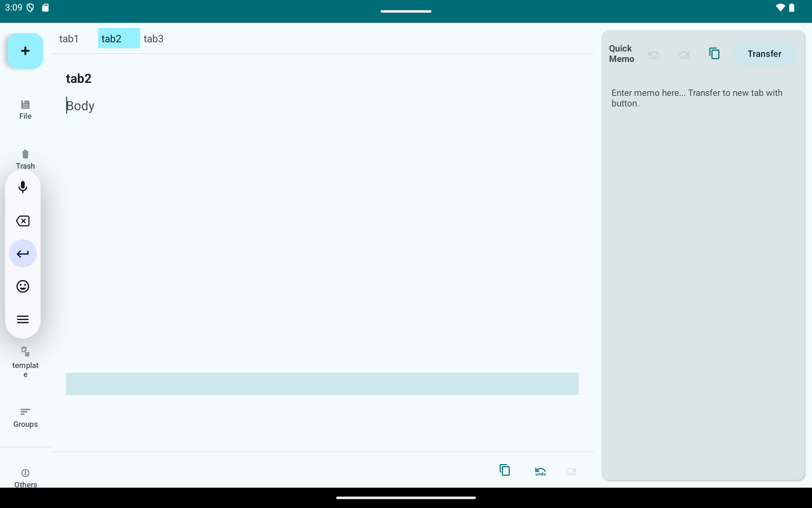Switch to tab1
The image size is (812, 508).
click(69, 39)
